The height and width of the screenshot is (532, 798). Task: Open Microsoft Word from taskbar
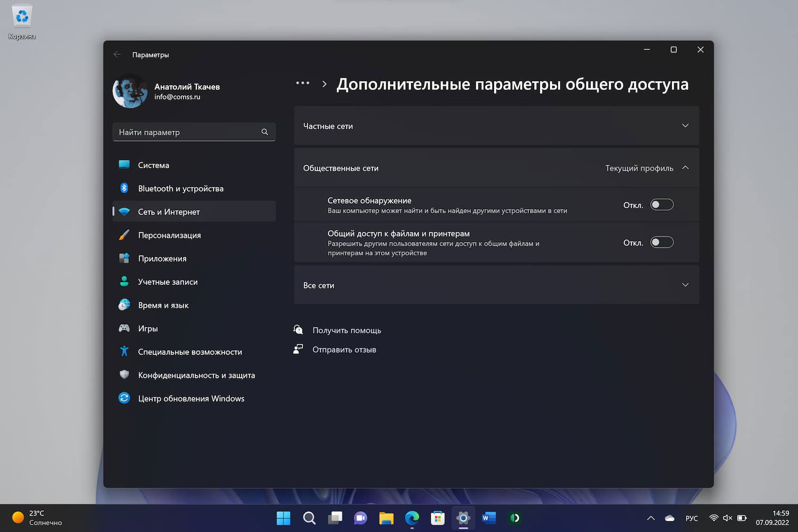pyautogui.click(x=489, y=518)
